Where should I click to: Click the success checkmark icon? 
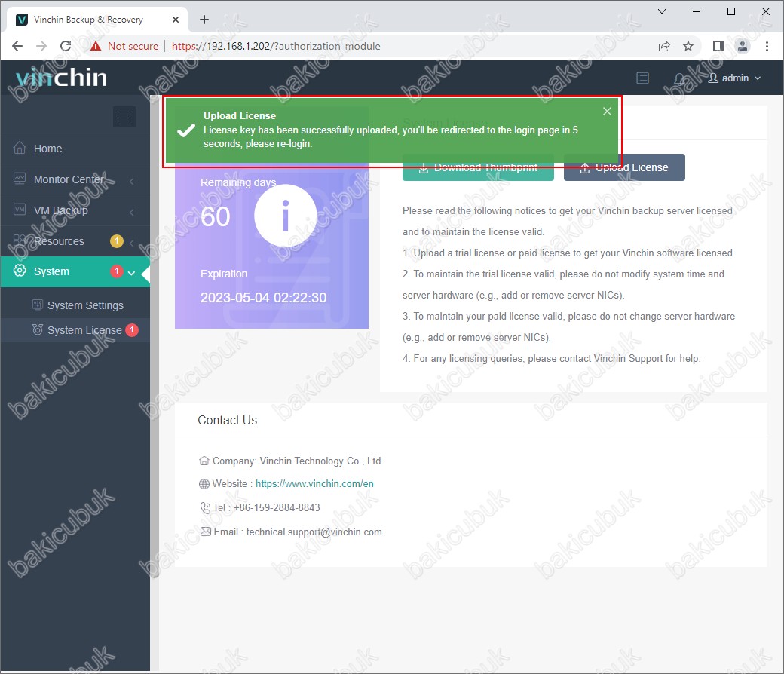coord(186,130)
